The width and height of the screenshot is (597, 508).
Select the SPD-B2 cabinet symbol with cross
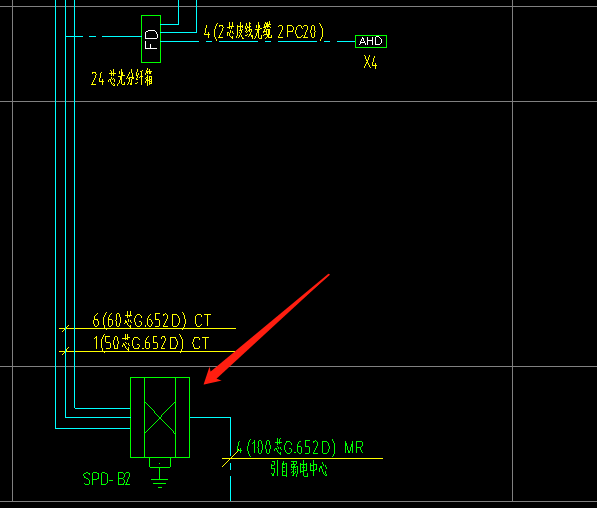coord(160,417)
